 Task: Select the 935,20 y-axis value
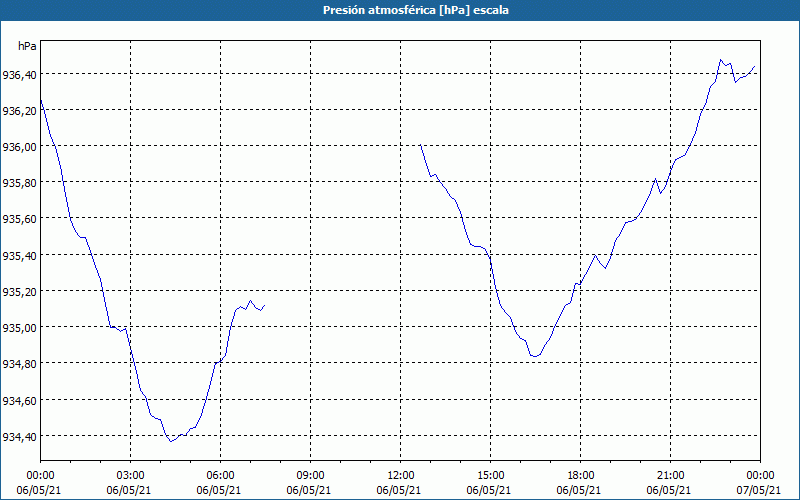[19, 292]
